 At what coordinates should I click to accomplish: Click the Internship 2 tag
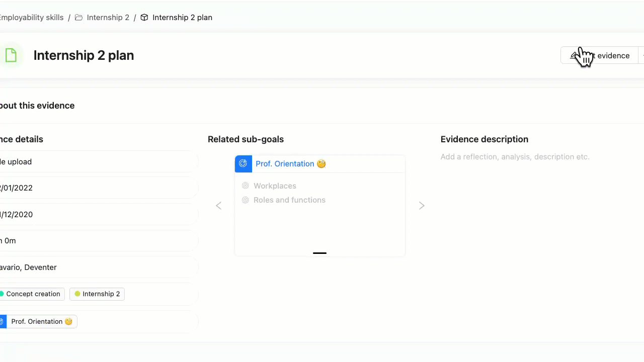point(97,294)
